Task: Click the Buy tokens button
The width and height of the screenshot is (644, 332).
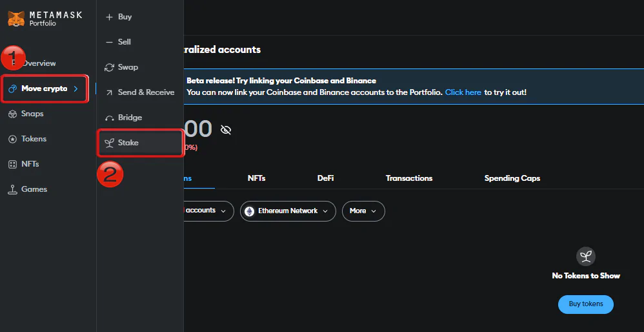Action: tap(586, 304)
